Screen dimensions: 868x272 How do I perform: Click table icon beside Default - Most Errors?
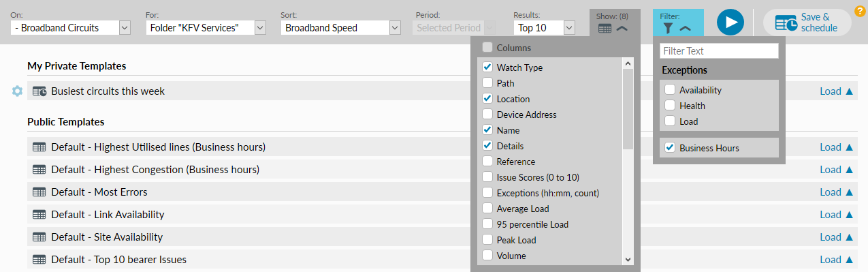39,192
